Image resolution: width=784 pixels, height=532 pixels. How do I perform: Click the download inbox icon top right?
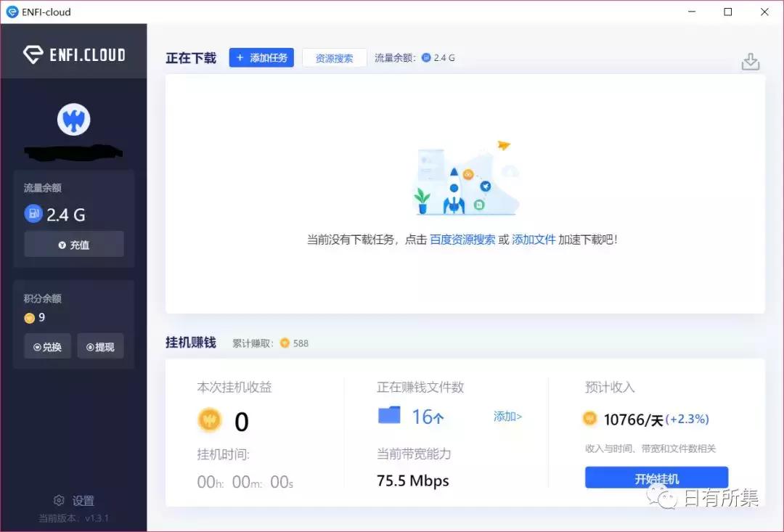pyautogui.click(x=751, y=62)
